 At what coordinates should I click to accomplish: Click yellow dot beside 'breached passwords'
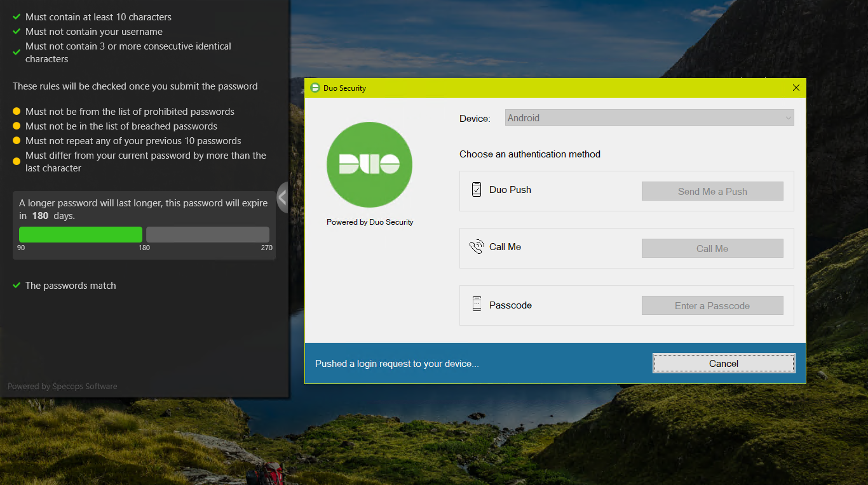(x=17, y=126)
